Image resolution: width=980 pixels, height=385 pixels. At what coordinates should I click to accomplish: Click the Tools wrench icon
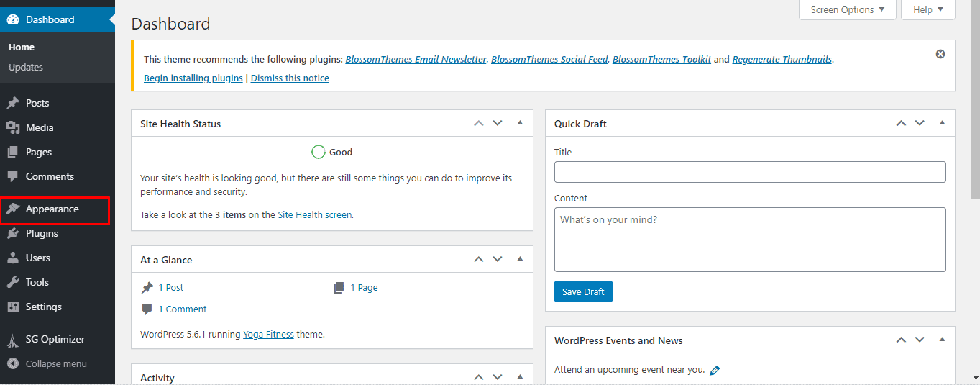[x=12, y=282]
